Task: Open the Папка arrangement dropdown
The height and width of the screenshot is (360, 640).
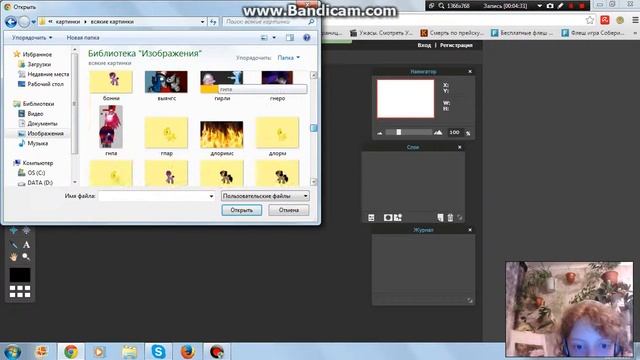Action: pos(289,58)
